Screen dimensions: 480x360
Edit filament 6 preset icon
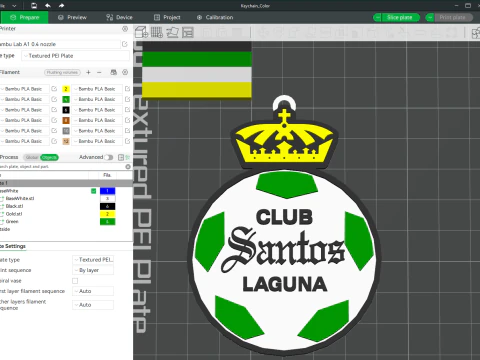127,110
